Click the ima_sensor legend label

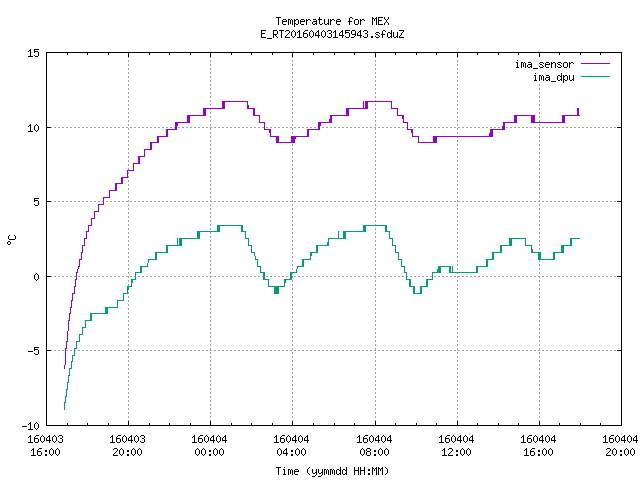[x=544, y=64]
